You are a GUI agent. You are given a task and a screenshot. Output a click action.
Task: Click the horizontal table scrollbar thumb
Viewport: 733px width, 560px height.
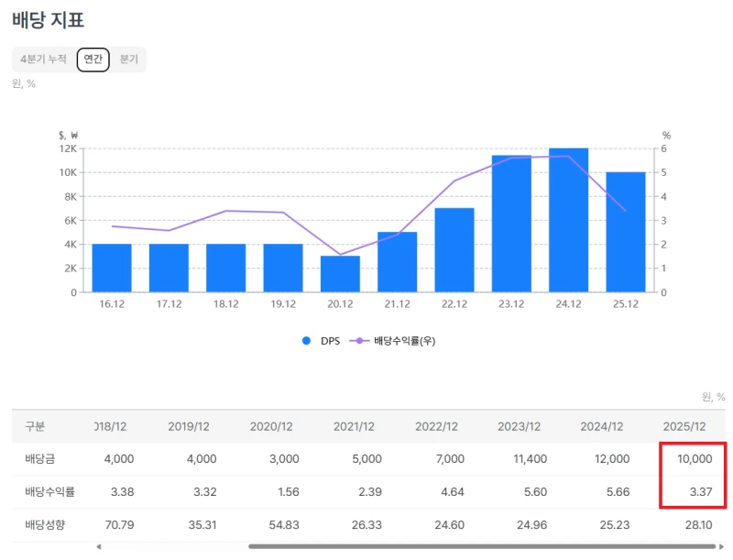tap(482, 546)
